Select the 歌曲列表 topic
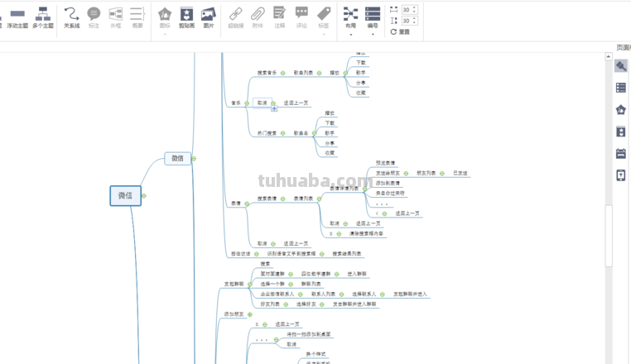This screenshot has width=631, height=364. (303, 73)
